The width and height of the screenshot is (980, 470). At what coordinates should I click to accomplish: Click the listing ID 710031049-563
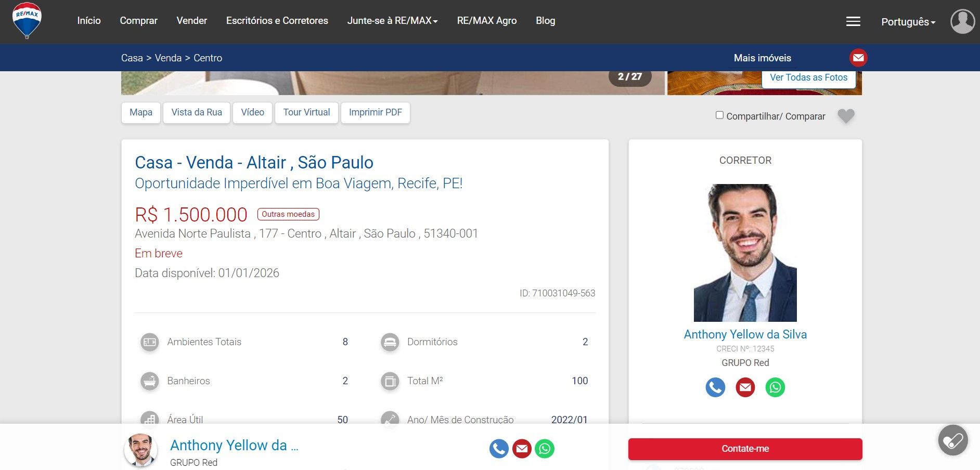coord(557,293)
